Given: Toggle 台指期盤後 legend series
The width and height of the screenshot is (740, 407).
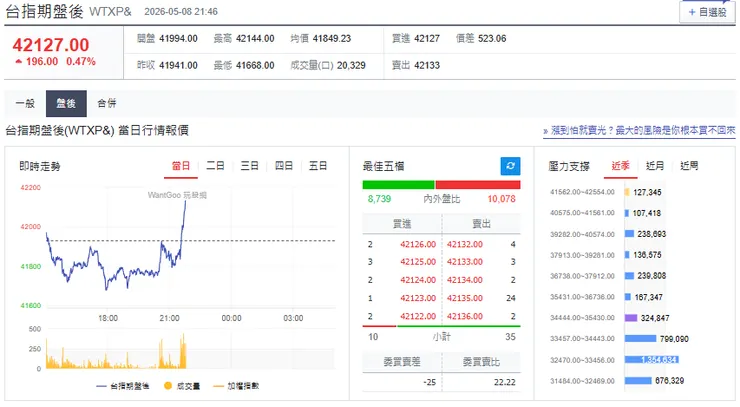Looking at the screenshot, I should (123, 386).
